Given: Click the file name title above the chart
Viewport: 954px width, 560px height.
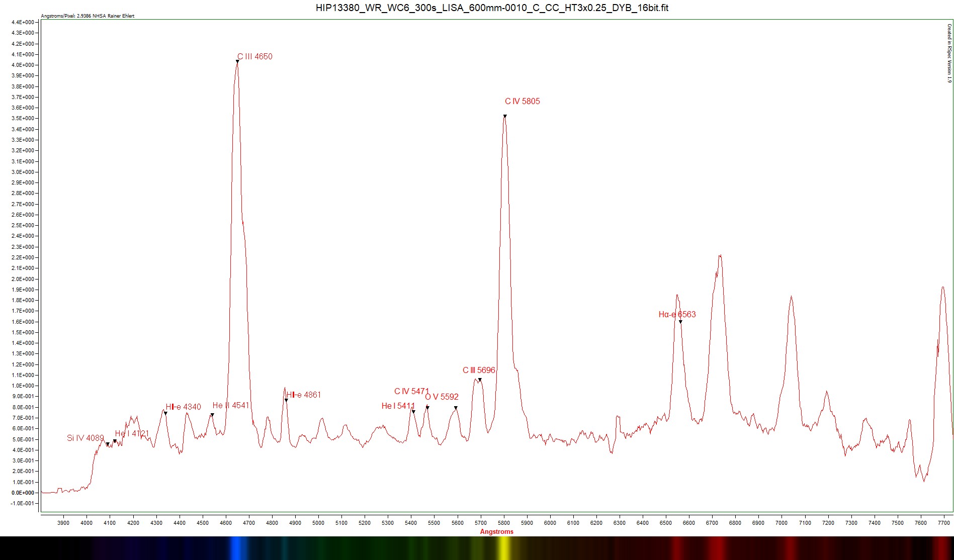Looking at the screenshot, I should tap(491, 8).
